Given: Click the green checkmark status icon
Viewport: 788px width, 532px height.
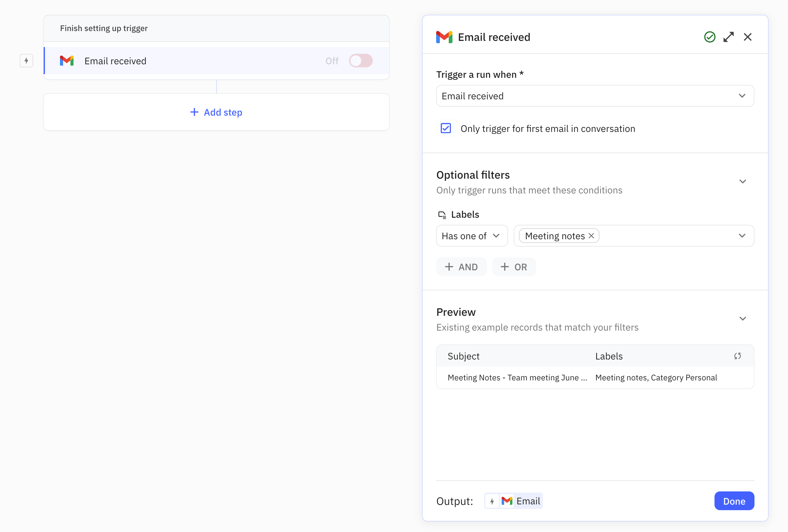Looking at the screenshot, I should pyautogui.click(x=710, y=37).
